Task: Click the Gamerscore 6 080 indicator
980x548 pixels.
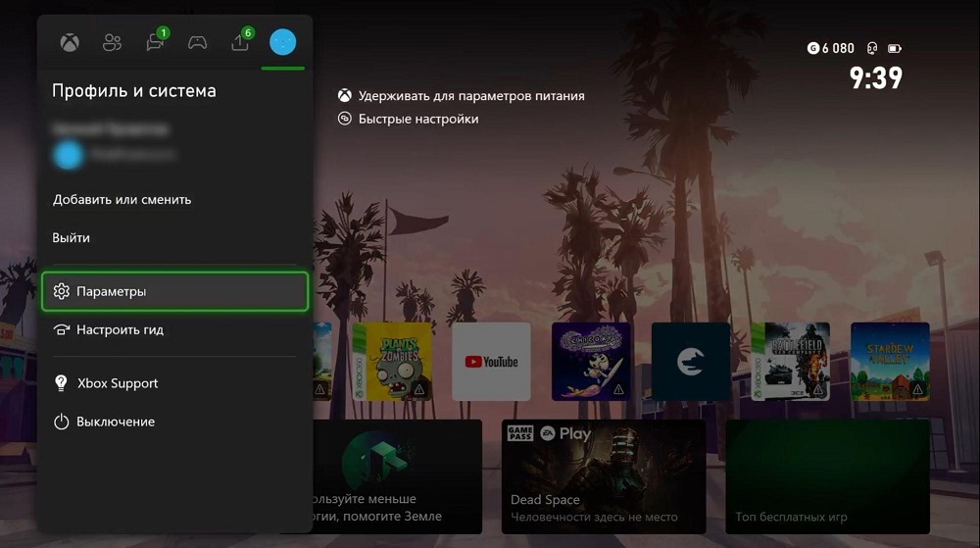Action: [x=830, y=48]
